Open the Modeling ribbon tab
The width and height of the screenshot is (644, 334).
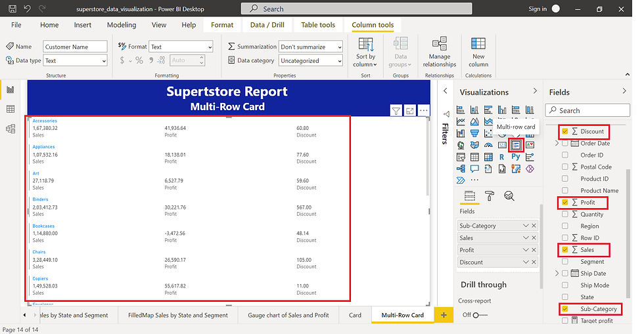(122, 25)
